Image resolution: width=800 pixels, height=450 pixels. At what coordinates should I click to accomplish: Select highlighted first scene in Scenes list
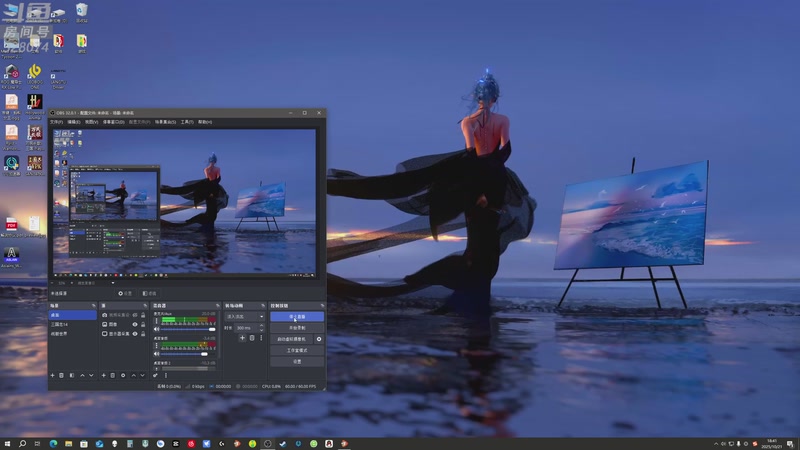tap(72, 315)
